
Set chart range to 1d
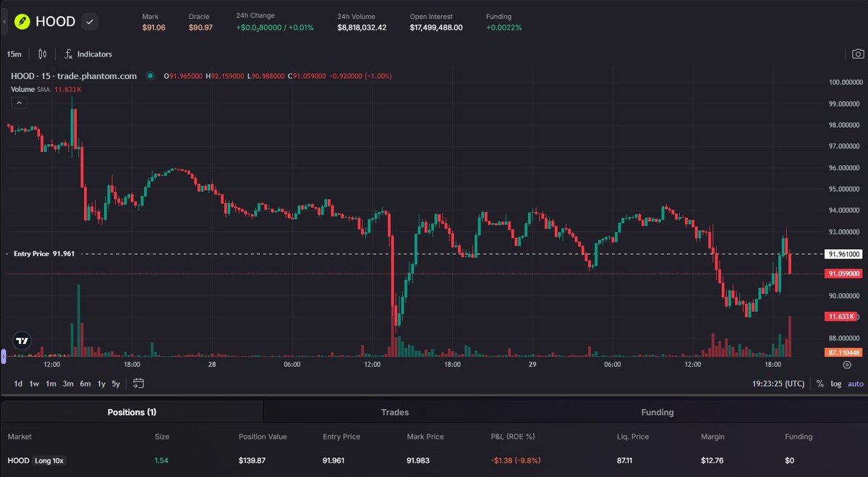(18, 384)
